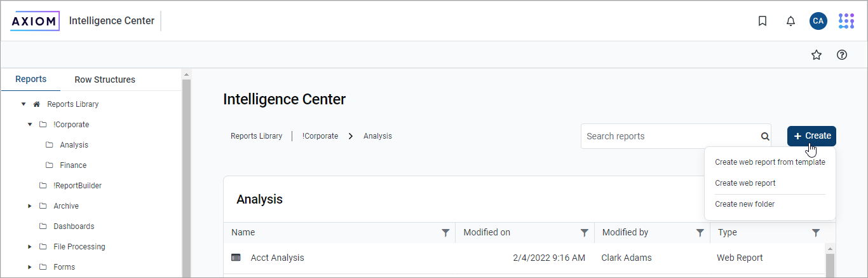Filter the Name column
This screenshot has height=278, width=868.
coord(445,233)
